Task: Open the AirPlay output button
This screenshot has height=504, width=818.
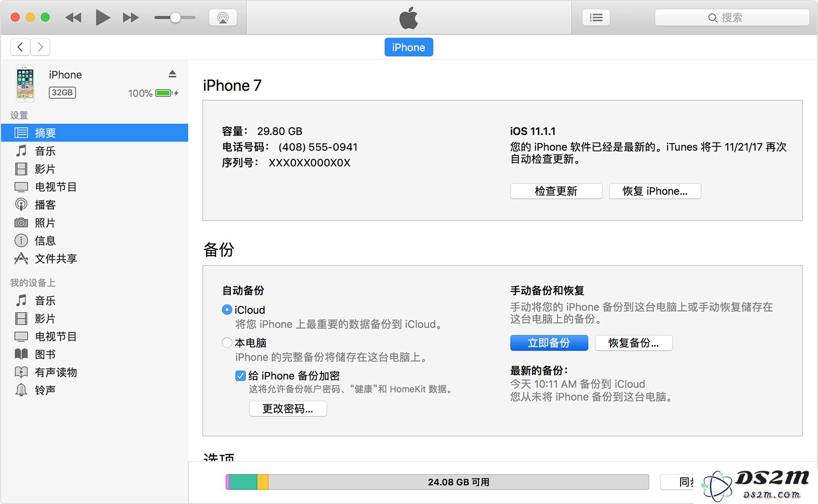Action: coord(223,18)
